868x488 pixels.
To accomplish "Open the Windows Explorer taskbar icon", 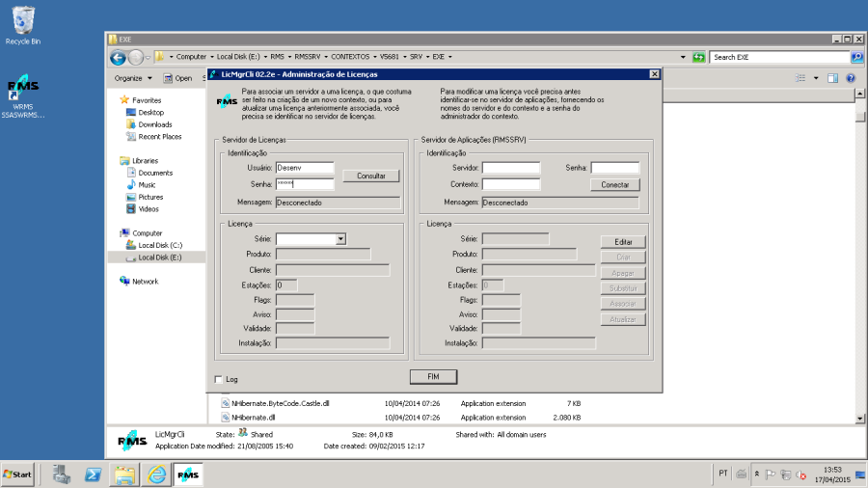I will click(124, 474).
